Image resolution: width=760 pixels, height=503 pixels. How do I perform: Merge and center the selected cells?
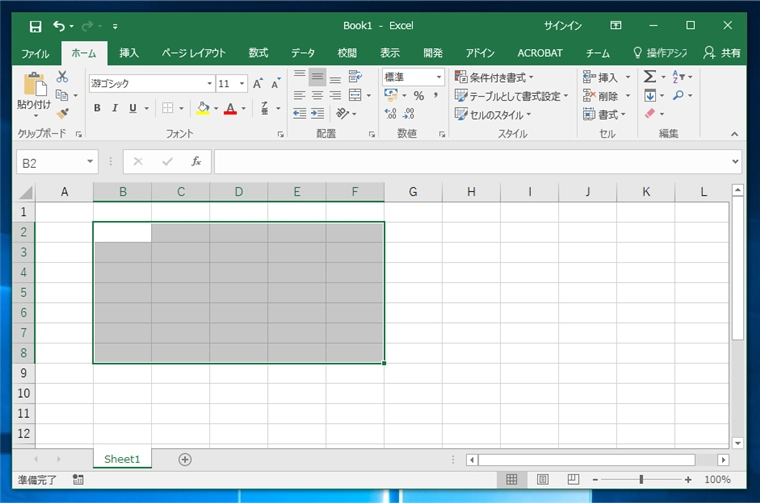coord(355,95)
